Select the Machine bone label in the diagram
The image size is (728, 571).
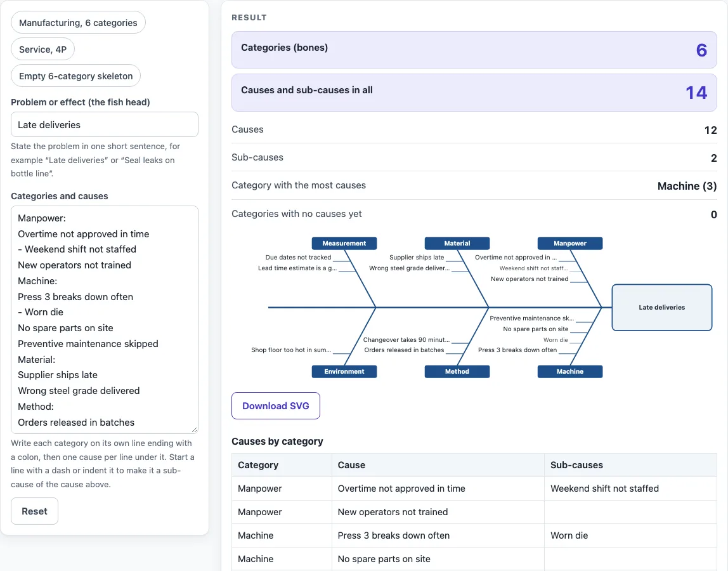pos(569,372)
